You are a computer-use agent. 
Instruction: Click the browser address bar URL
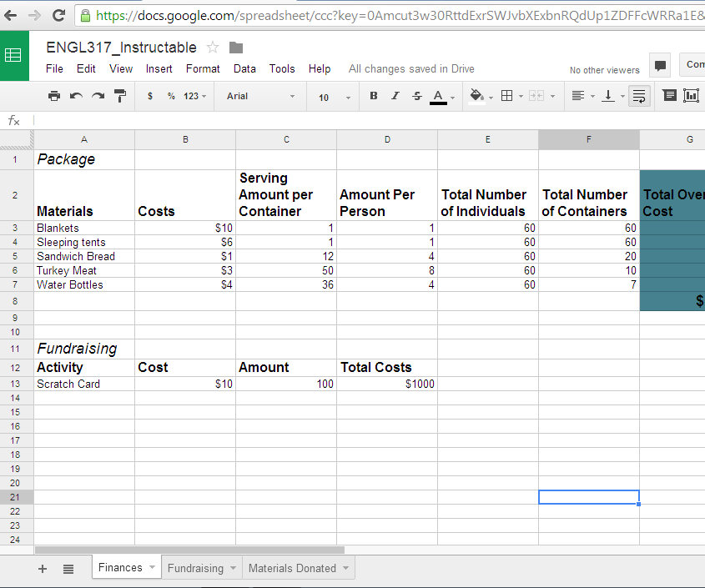(400, 16)
